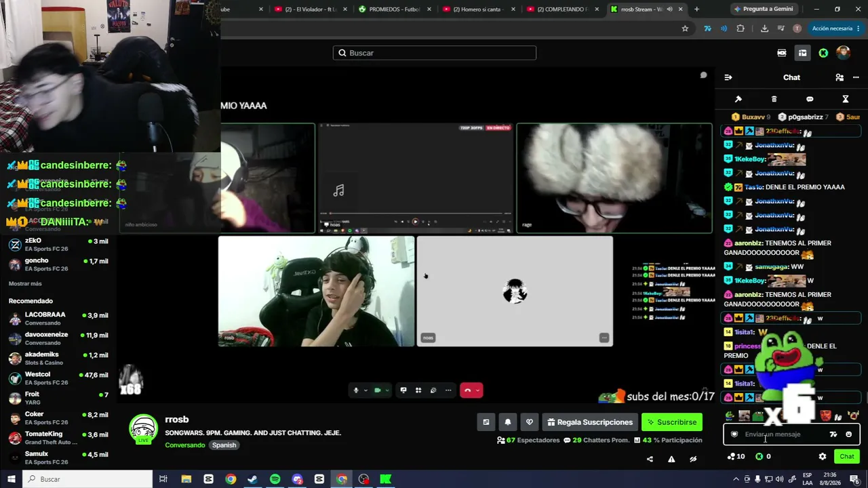Open the TomateKing recommended channel
Screen dimensions: 868x488
[x=58, y=438]
